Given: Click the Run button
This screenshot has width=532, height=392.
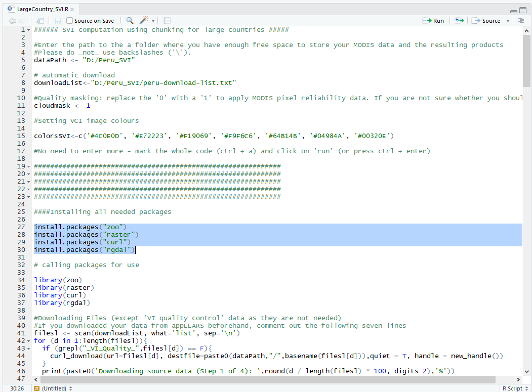Looking at the screenshot, I should tap(433, 21).
